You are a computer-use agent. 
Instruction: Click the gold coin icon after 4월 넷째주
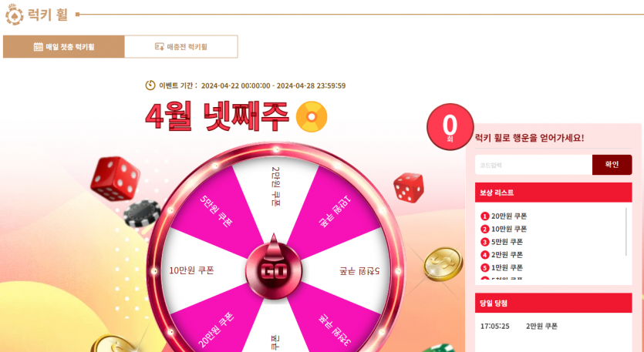pyautogui.click(x=312, y=116)
